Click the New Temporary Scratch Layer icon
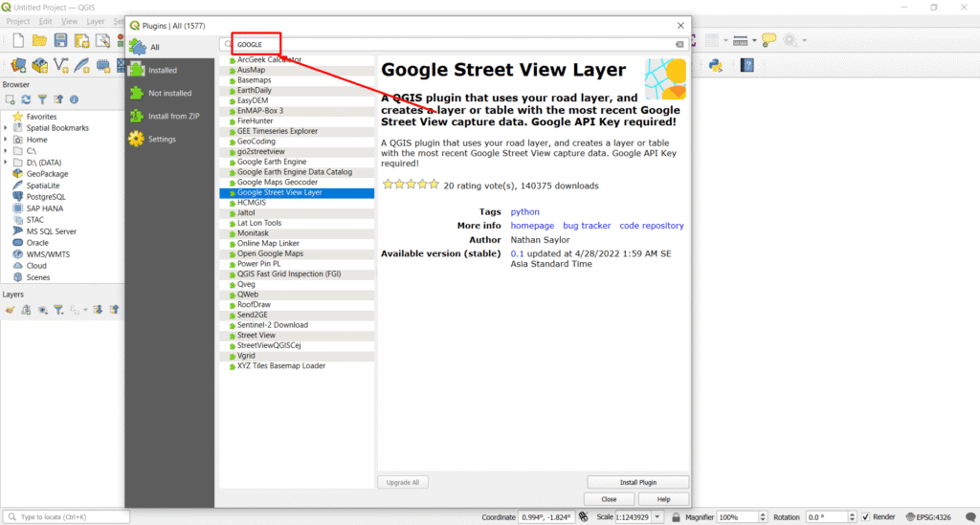The image size is (980, 525). point(103,65)
